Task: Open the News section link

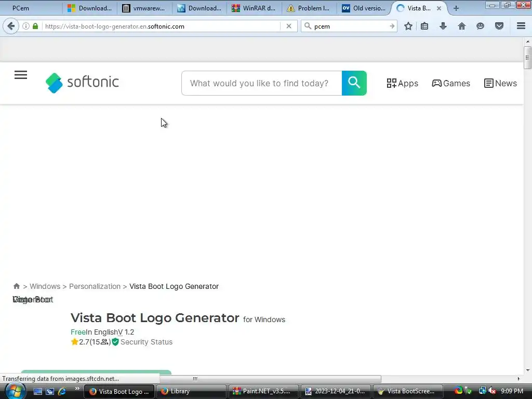Action: (x=500, y=83)
